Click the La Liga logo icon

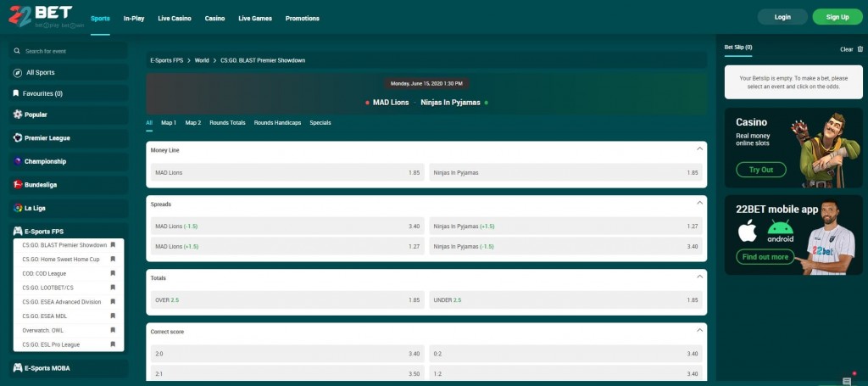(18, 208)
